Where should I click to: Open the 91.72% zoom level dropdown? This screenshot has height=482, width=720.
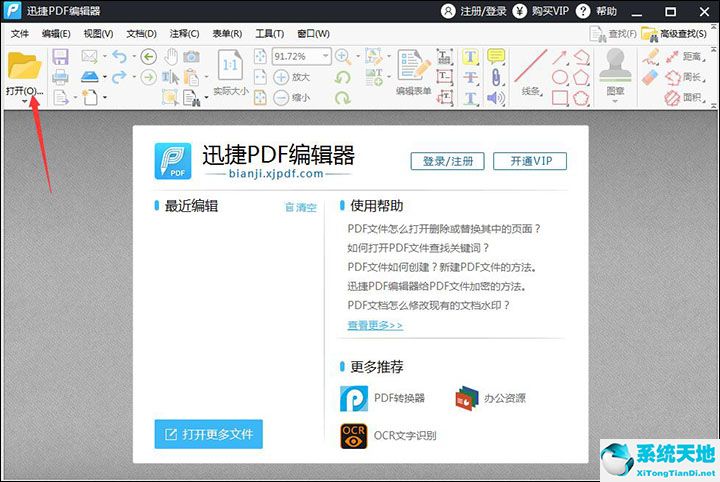[326, 56]
